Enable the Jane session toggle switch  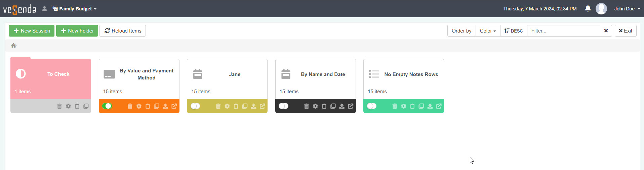point(195,106)
